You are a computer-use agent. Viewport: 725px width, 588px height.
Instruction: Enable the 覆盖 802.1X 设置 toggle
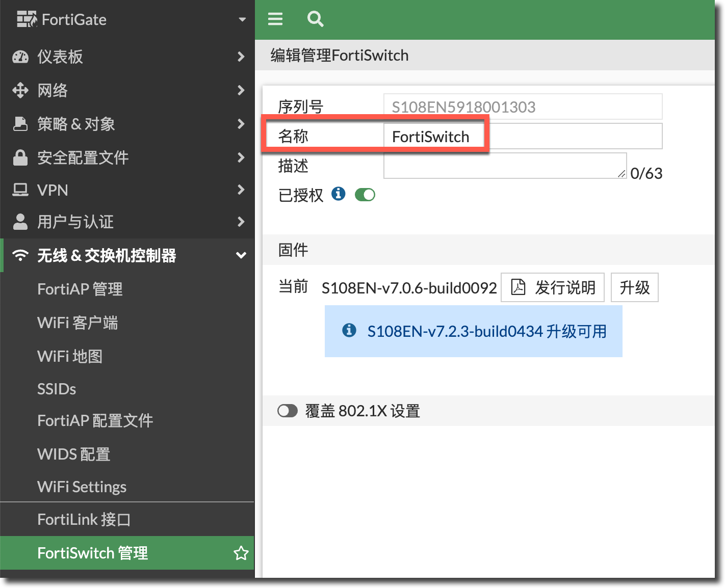tap(288, 411)
